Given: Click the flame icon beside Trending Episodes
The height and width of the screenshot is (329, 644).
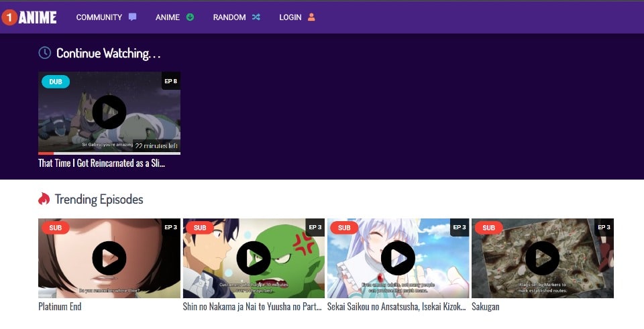Looking at the screenshot, I should 44,198.
